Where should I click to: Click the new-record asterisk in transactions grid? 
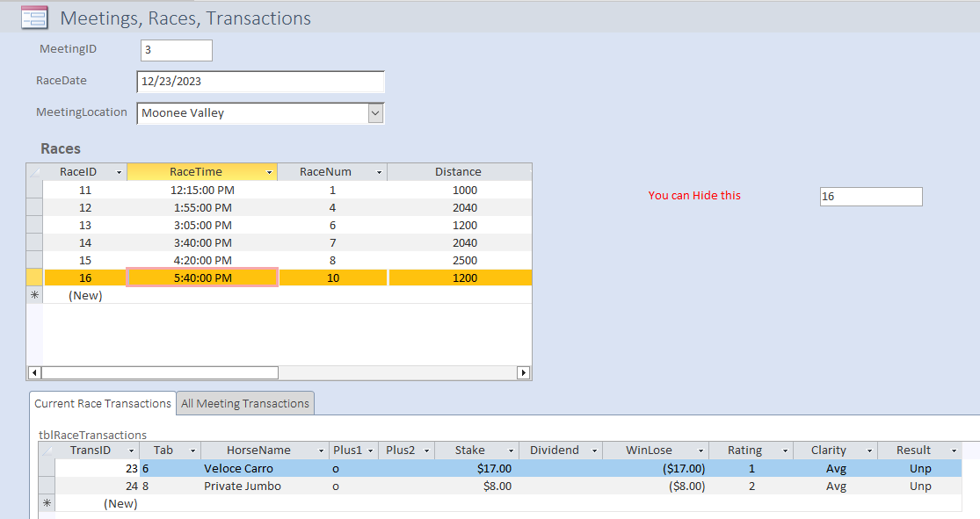point(47,503)
